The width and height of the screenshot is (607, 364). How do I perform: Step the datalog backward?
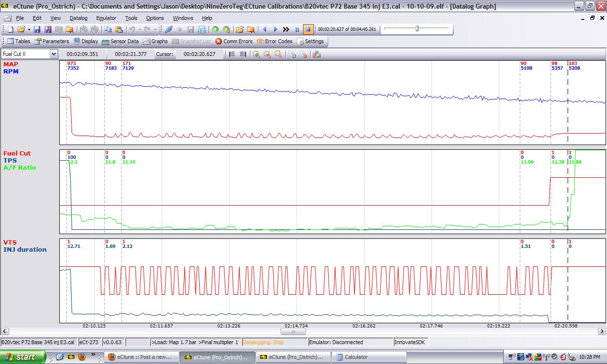point(265,29)
